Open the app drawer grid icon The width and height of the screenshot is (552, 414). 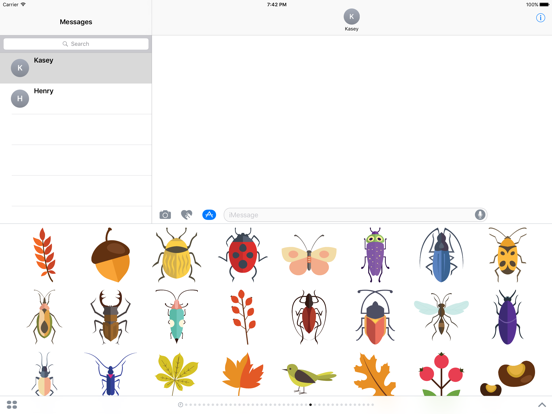[x=12, y=405]
